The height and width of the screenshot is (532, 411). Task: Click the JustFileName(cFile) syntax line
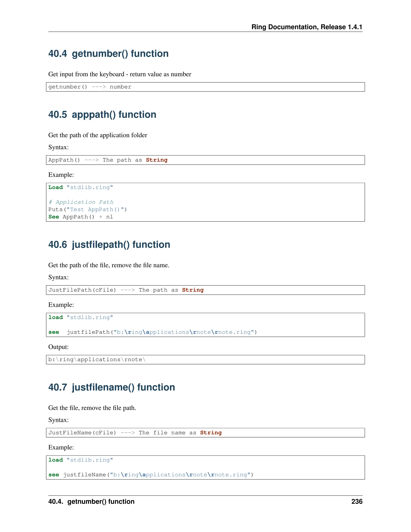(x=135, y=433)
